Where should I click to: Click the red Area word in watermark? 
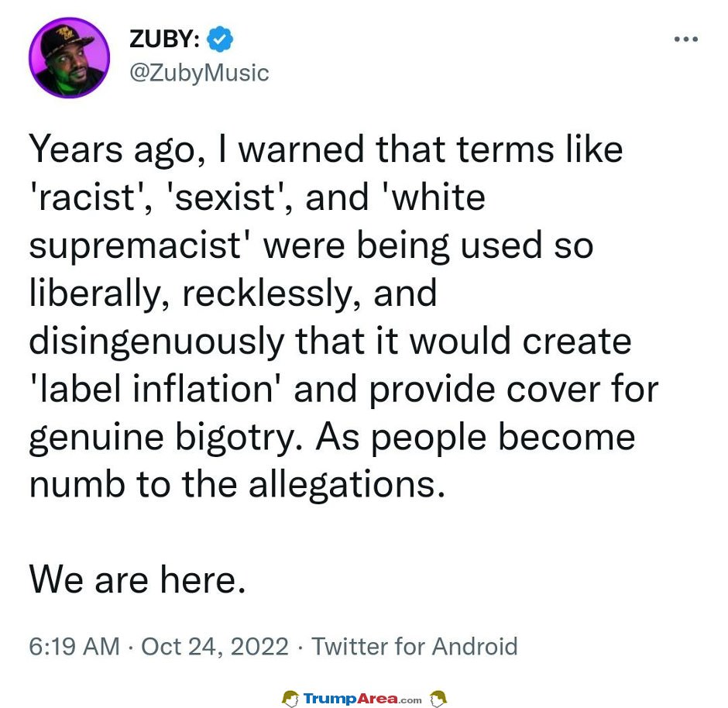pyautogui.click(x=376, y=698)
